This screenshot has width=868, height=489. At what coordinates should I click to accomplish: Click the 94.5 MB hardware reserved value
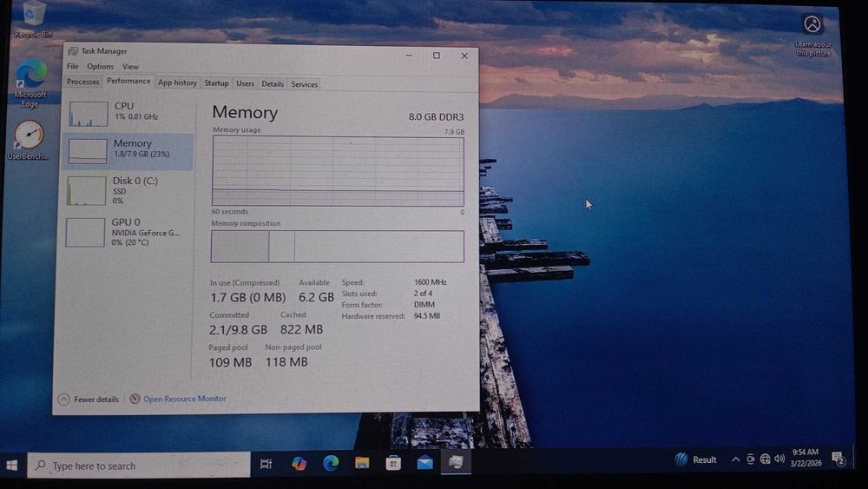click(x=427, y=315)
